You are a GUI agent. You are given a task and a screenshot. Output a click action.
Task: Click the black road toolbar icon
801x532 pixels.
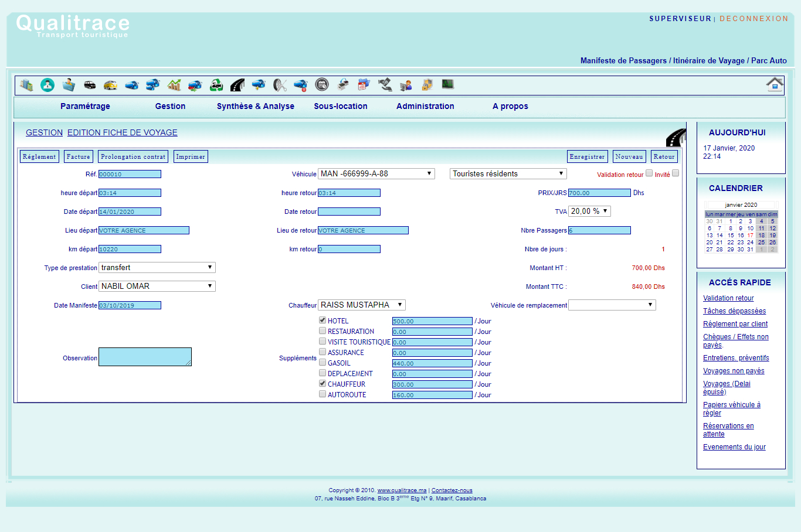237,85
